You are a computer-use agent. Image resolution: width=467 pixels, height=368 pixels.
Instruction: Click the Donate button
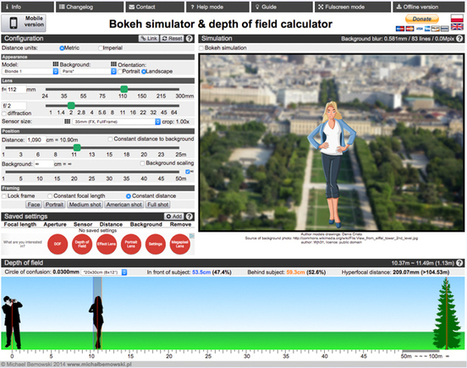coord(422,19)
